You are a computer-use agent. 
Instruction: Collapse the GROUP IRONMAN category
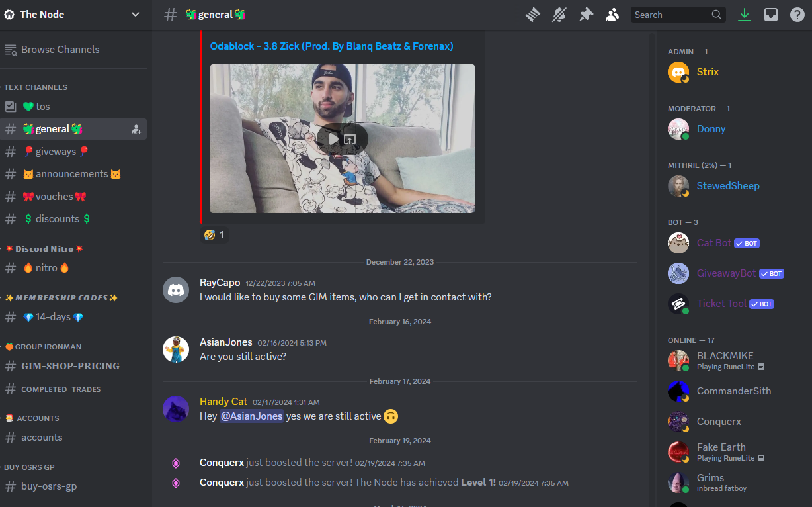(42, 347)
